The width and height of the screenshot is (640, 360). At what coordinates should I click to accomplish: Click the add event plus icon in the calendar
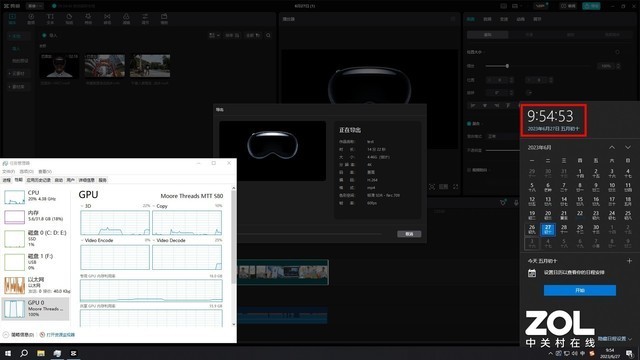[629, 260]
